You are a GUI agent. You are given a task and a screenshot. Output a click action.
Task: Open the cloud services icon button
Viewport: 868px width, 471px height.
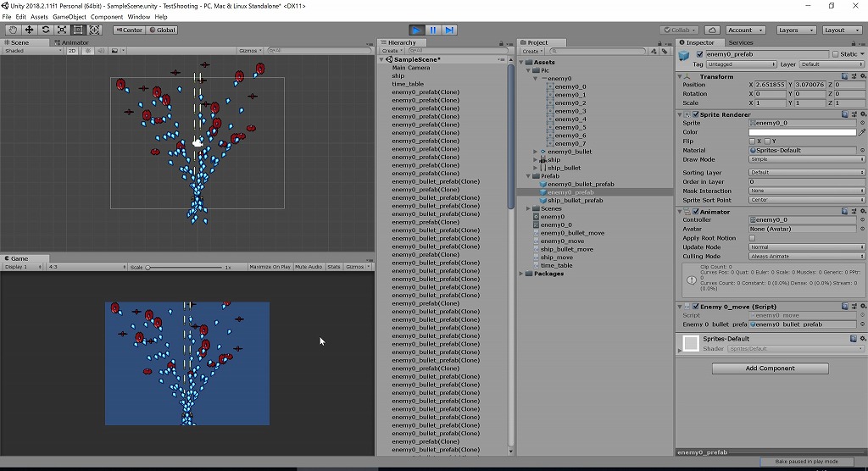click(x=712, y=30)
